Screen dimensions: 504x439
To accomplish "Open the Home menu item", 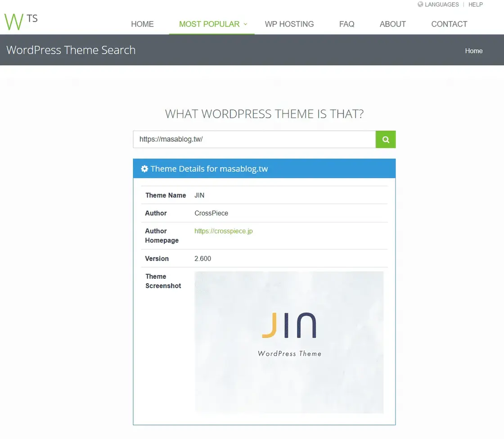I will point(142,24).
